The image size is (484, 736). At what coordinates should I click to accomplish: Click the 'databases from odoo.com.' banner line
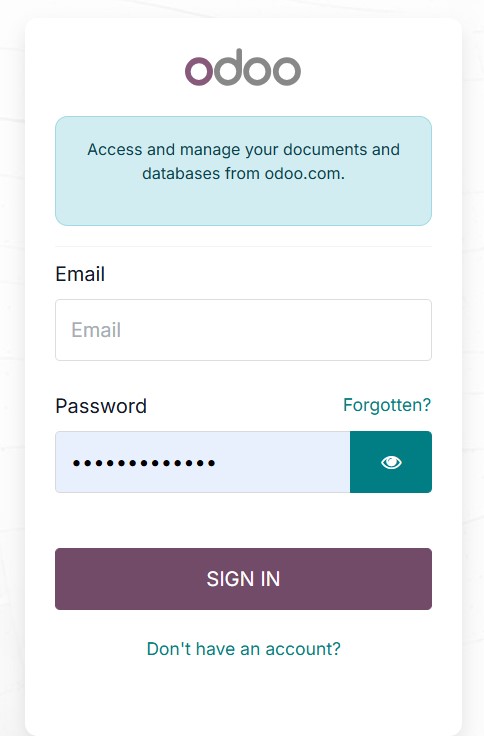coord(243,174)
